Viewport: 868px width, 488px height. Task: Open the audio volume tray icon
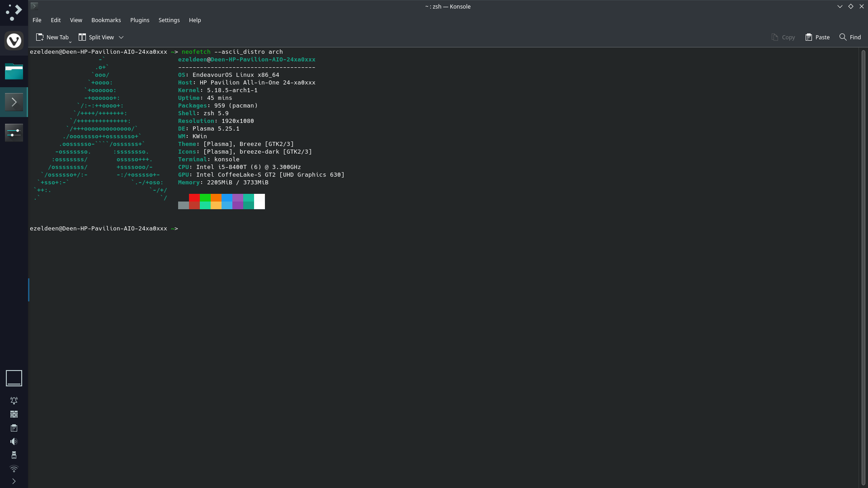[x=14, y=441]
